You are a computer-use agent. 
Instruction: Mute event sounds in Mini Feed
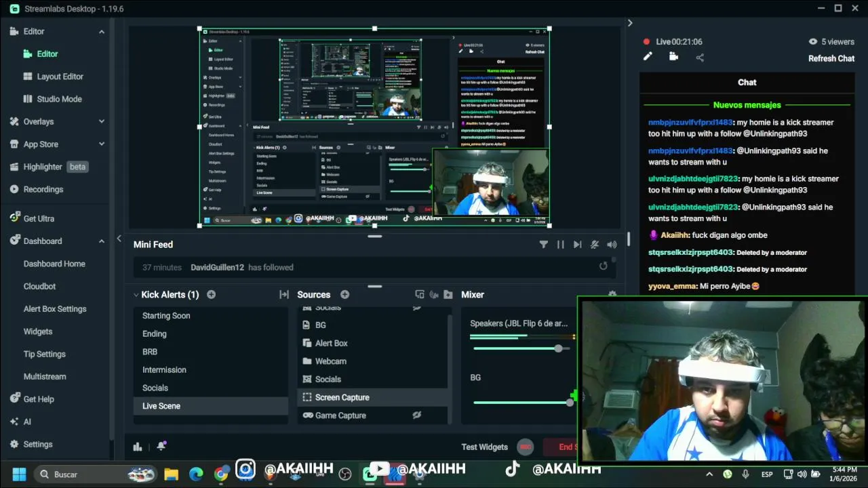(595, 245)
